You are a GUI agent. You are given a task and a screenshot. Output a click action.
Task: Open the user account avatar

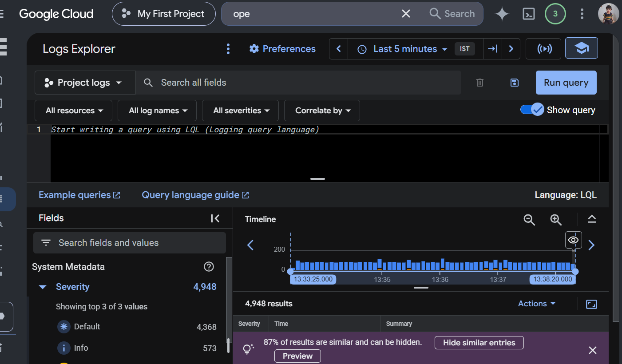[x=608, y=14]
